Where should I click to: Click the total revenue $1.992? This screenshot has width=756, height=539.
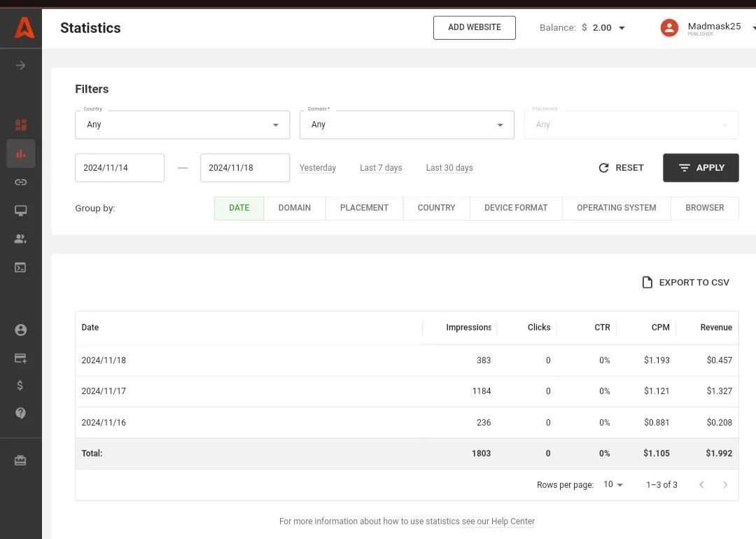click(x=719, y=453)
